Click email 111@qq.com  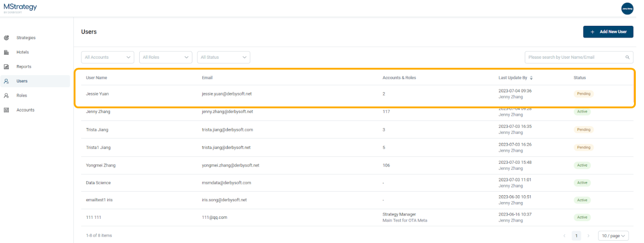[x=215, y=217]
